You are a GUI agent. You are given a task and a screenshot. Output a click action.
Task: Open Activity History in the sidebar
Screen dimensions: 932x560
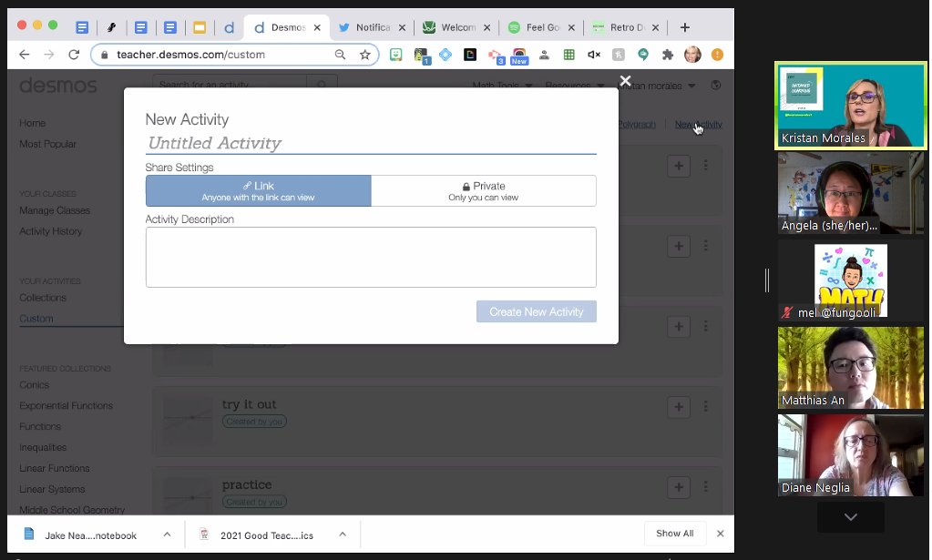(x=50, y=231)
